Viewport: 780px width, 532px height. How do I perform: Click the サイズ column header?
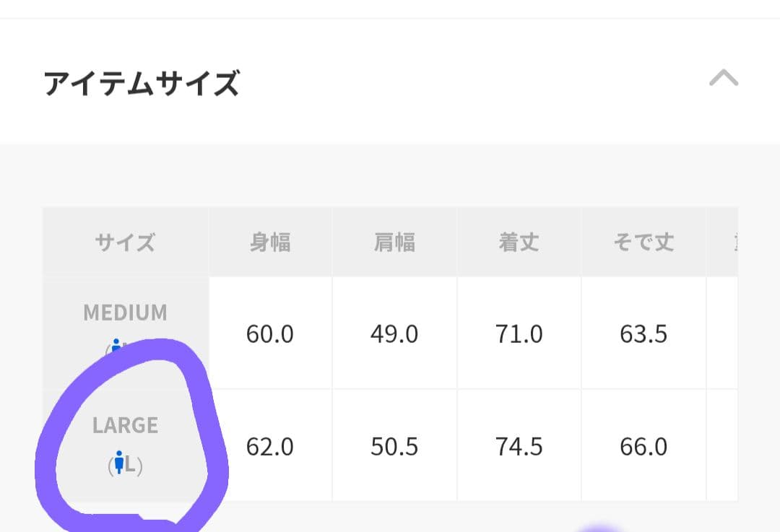(x=125, y=242)
